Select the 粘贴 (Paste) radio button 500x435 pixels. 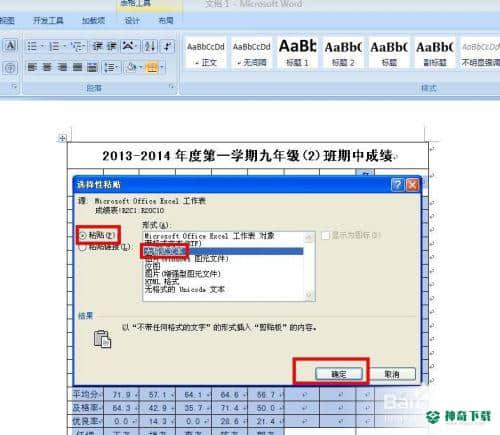[x=82, y=236]
